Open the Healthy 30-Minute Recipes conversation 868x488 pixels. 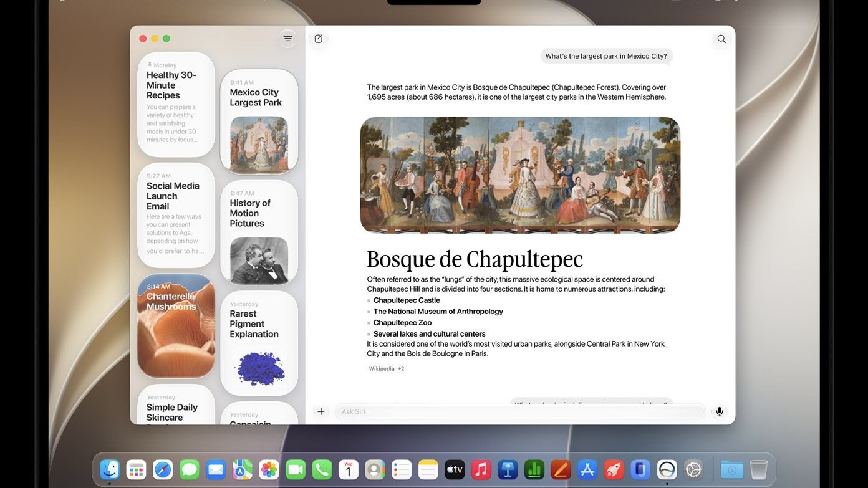point(176,105)
